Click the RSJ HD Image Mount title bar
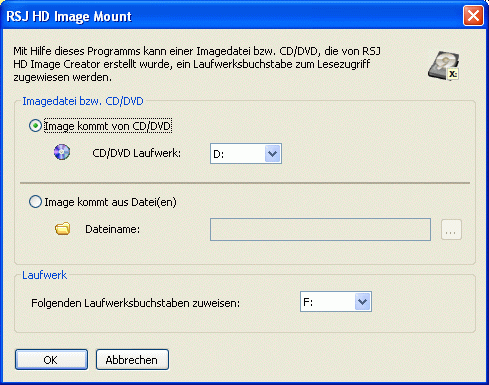Screen dimensions: 489x385 233,16
